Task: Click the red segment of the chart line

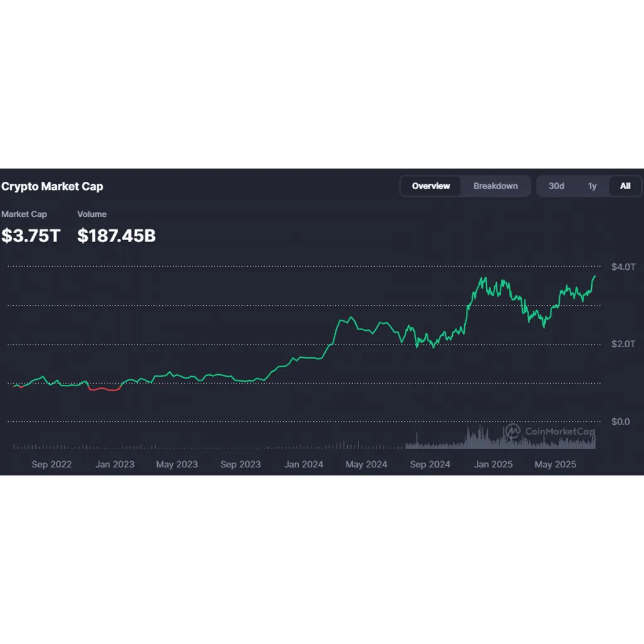Action: pyautogui.click(x=105, y=389)
